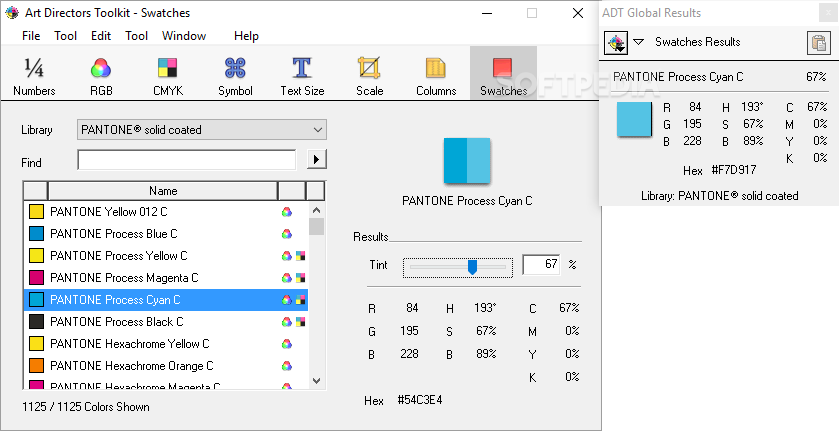This screenshot has width=839, height=431.
Task: Click the cyan swatch in ADT Global Results
Action: (634, 119)
